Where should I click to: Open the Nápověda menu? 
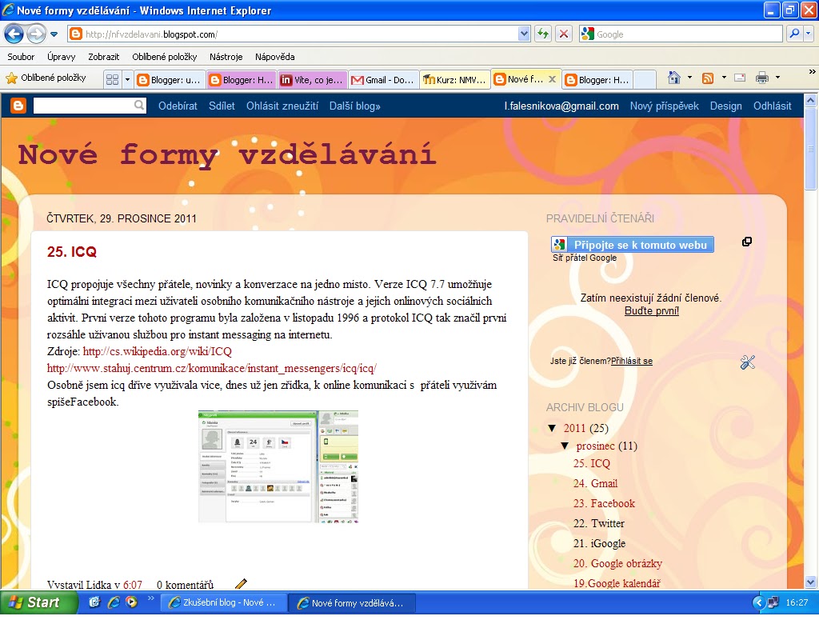275,57
